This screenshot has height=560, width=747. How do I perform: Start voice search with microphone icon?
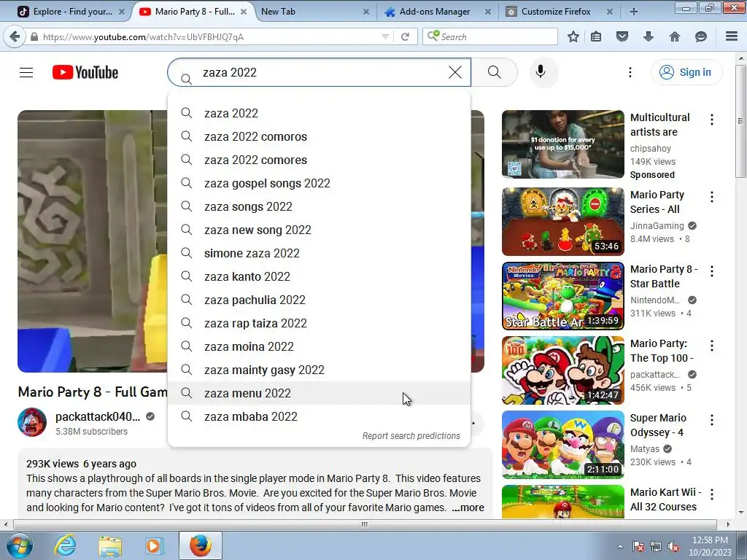pos(541,72)
